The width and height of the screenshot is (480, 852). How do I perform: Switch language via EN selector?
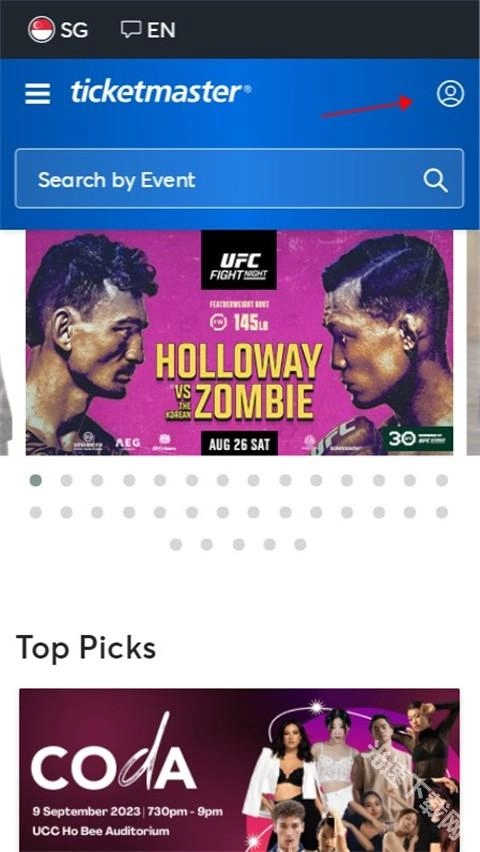[x=161, y=30]
